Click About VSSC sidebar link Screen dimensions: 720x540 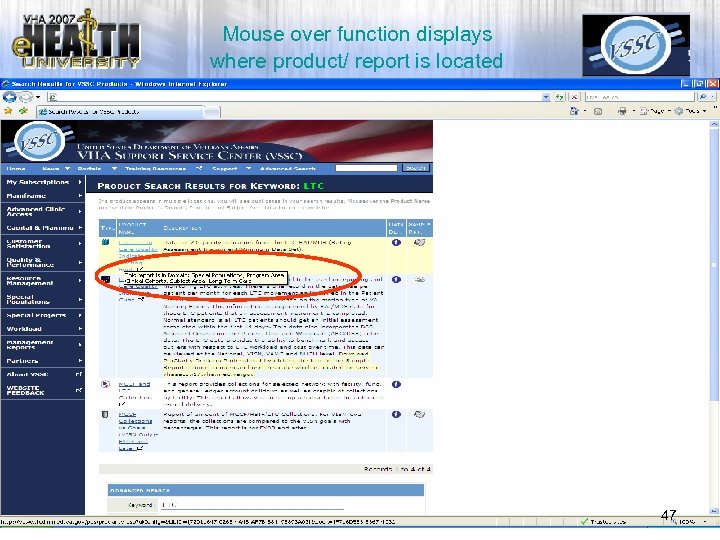(x=43, y=374)
